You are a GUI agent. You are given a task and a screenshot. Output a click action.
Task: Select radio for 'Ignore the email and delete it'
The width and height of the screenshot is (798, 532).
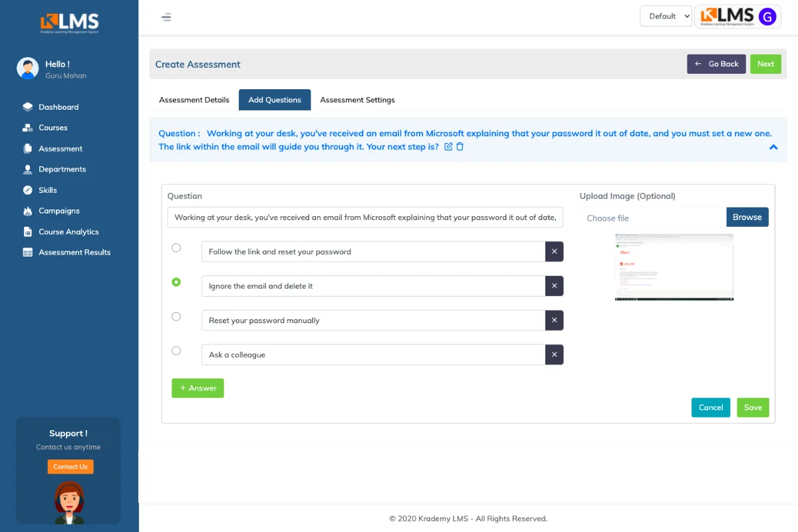click(x=176, y=282)
